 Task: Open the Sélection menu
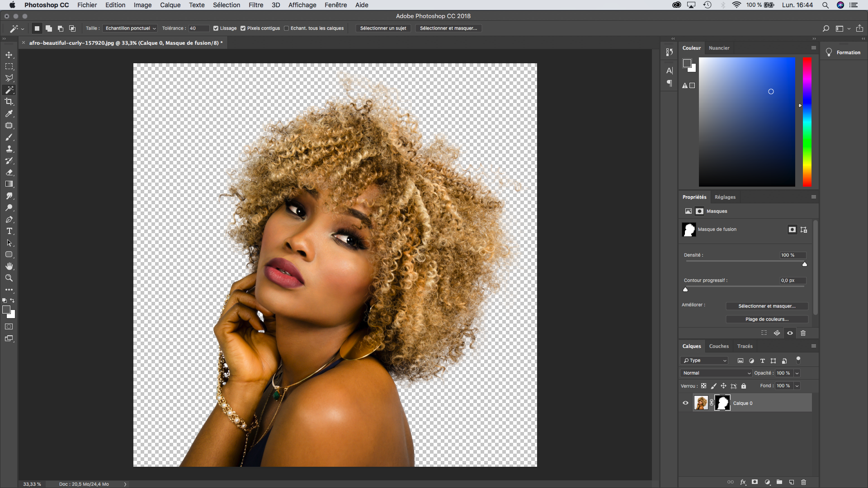(226, 5)
